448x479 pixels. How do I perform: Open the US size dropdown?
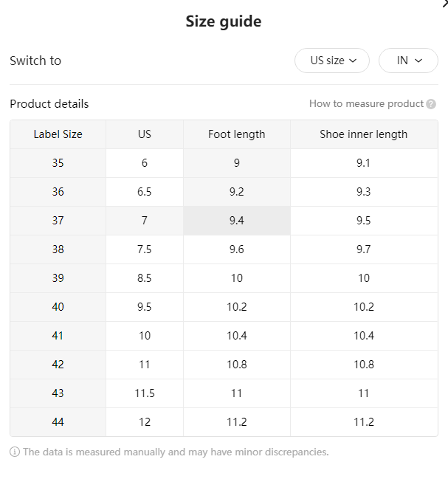332,61
